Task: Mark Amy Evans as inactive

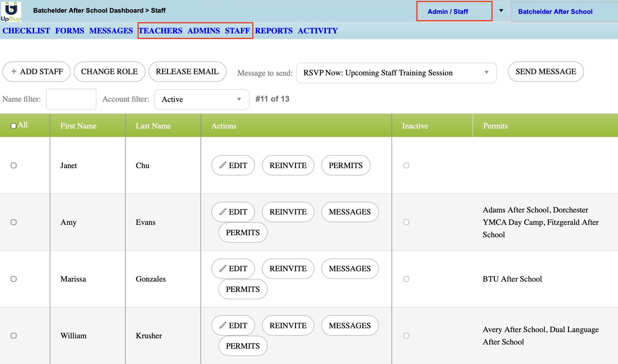Action: [x=406, y=222]
